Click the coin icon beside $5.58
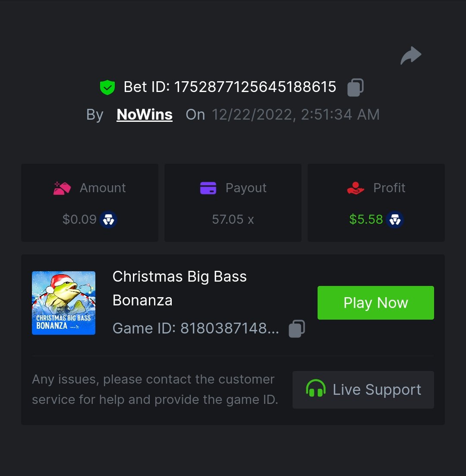The height and width of the screenshot is (476, 466). [395, 219]
